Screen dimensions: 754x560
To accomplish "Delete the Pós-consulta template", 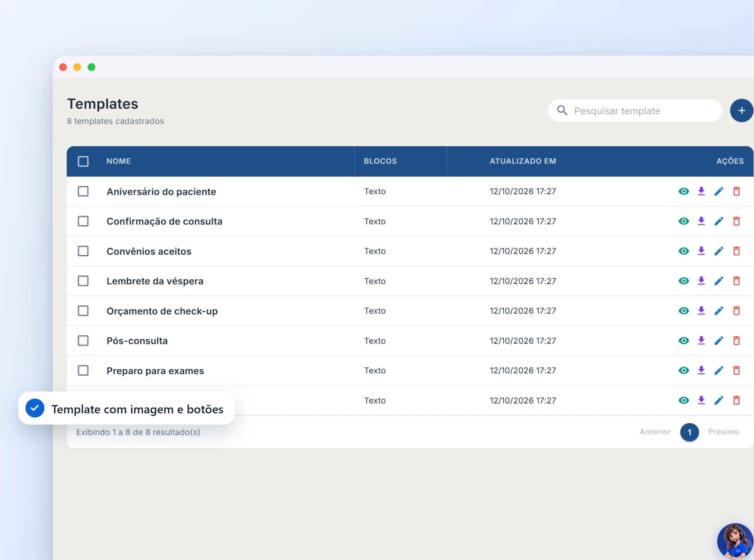I will pyautogui.click(x=736, y=340).
